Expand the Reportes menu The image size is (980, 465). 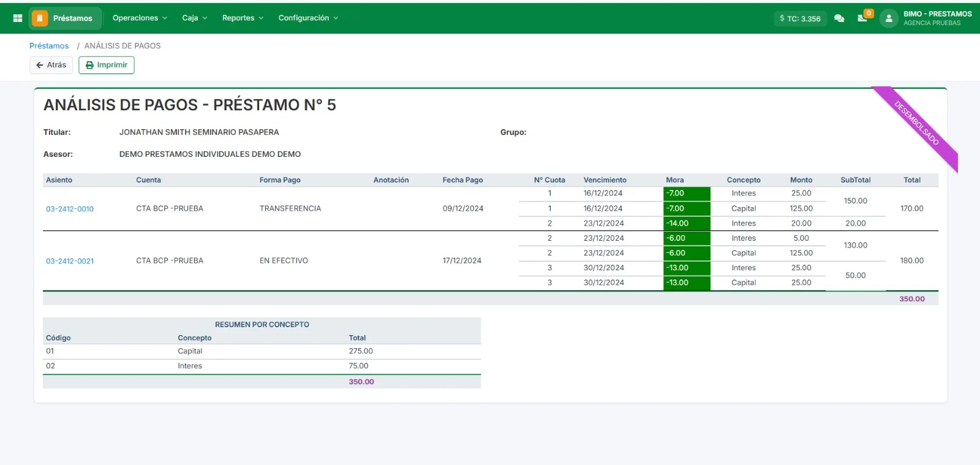click(243, 18)
